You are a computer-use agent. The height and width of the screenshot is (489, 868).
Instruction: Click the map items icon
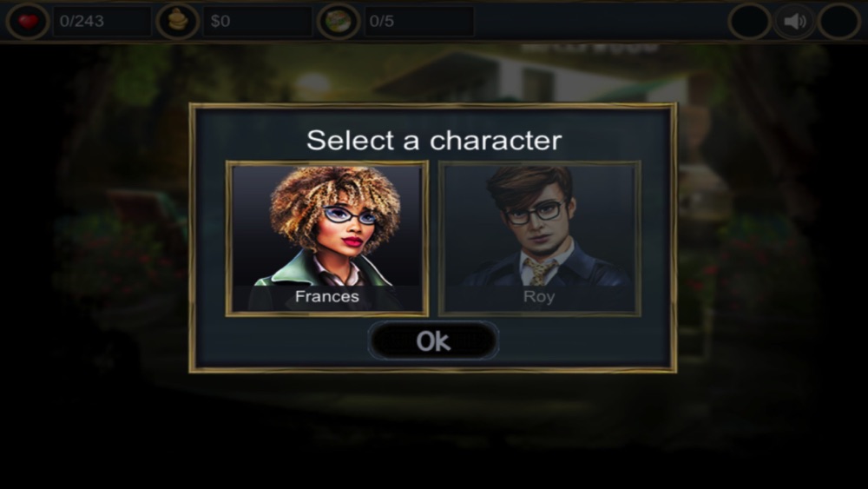point(339,21)
